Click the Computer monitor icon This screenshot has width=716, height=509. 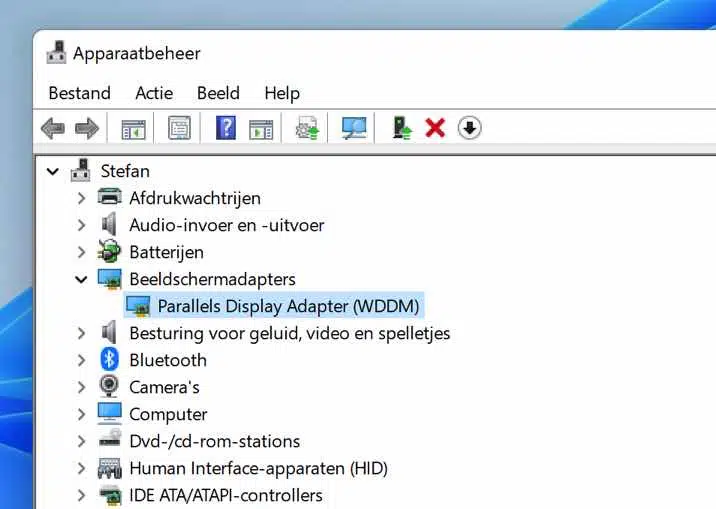tap(110, 414)
